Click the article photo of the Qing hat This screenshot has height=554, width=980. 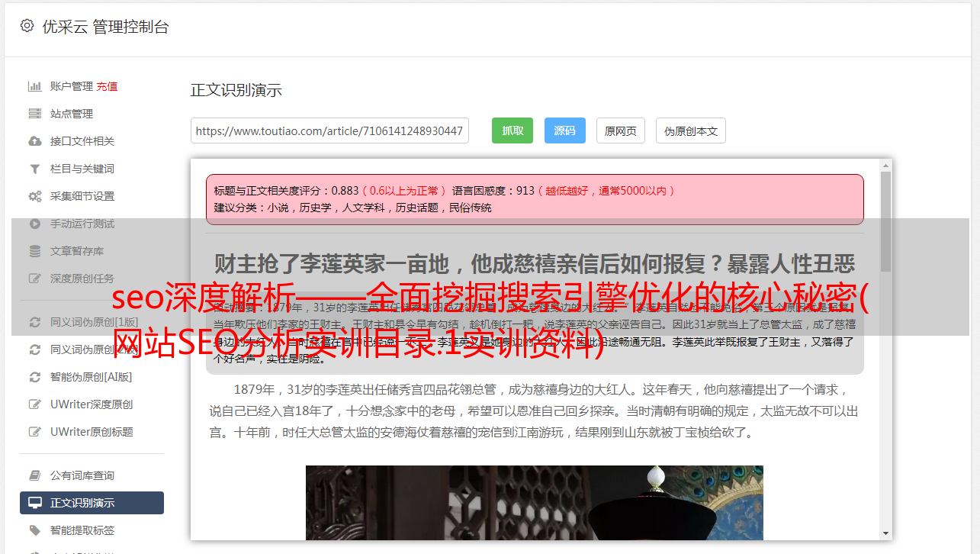coord(534,503)
